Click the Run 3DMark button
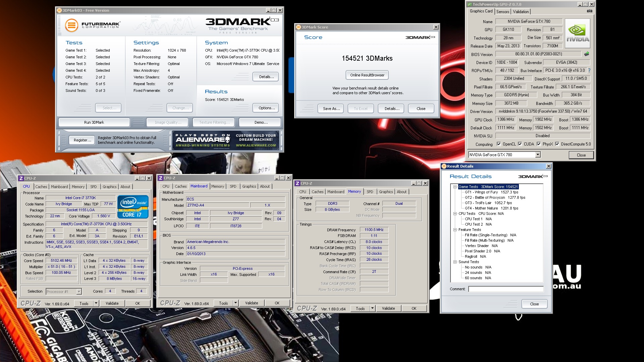The height and width of the screenshot is (362, 644). (94, 122)
